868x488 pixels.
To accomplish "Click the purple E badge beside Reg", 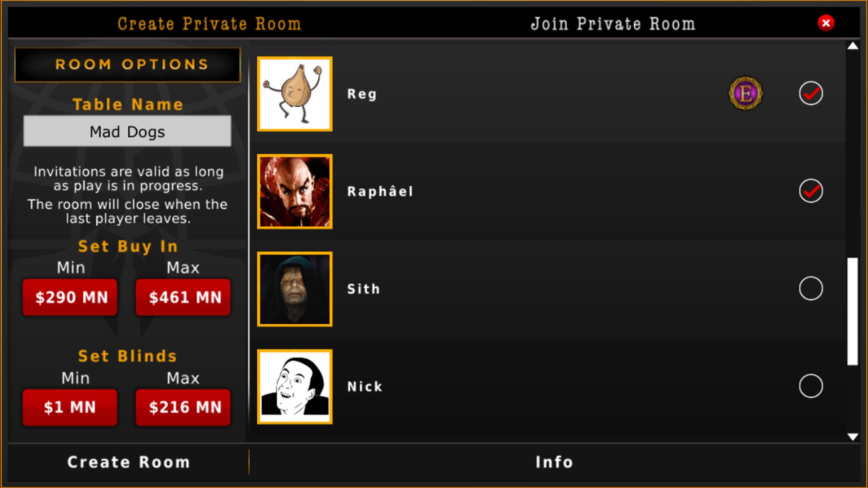I will point(745,94).
